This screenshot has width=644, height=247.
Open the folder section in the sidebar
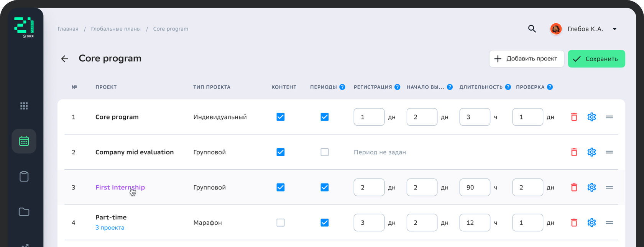coord(24,212)
